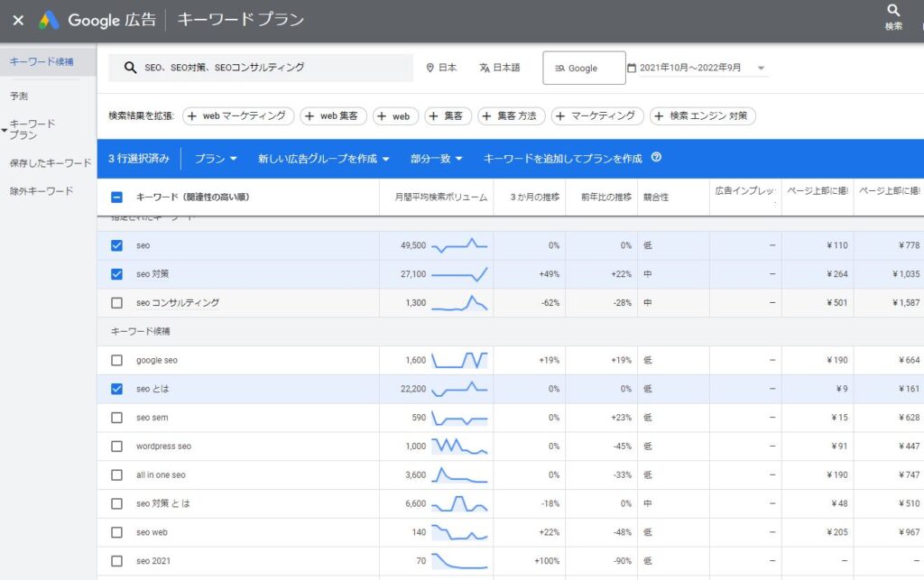
Task: Open 保存したキーワード in sidebar
Action: pos(51,163)
